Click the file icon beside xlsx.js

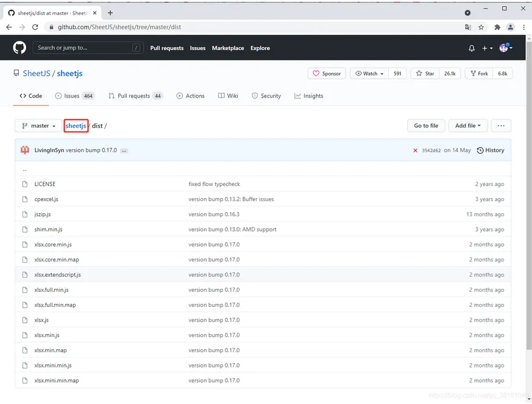click(25, 320)
